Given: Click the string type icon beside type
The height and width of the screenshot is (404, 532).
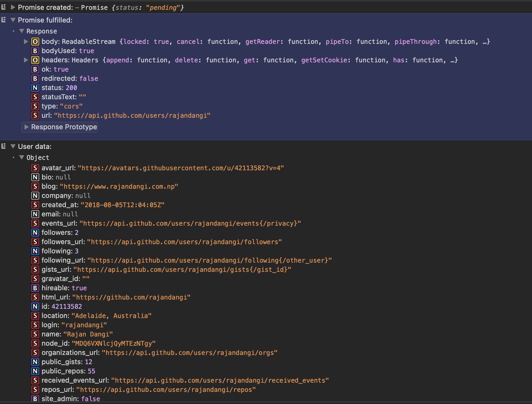Looking at the screenshot, I should click(x=35, y=106).
